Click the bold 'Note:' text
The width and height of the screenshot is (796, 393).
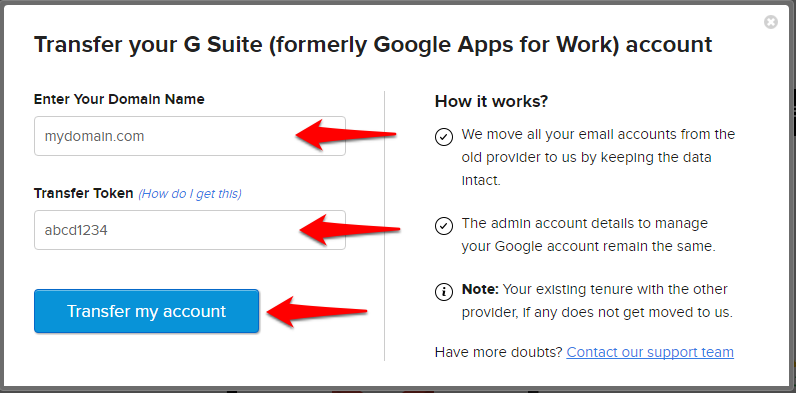click(x=481, y=289)
